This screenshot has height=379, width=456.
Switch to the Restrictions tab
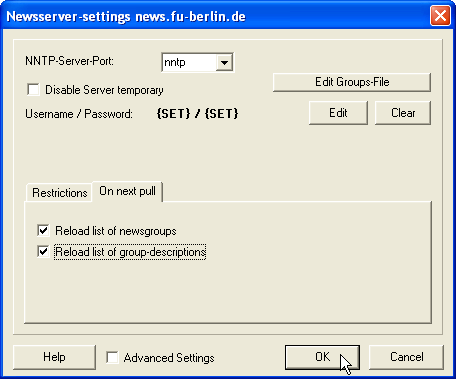click(x=59, y=193)
